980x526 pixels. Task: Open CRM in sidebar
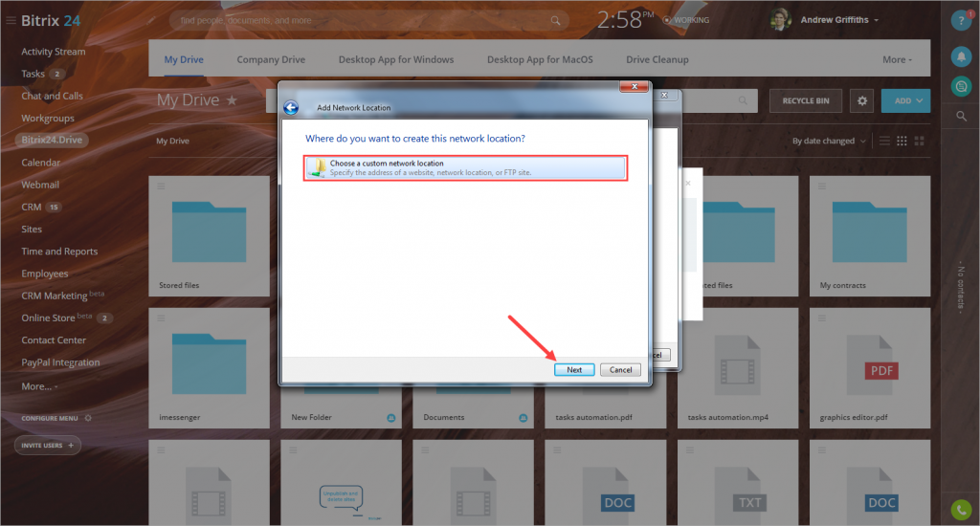click(32, 207)
